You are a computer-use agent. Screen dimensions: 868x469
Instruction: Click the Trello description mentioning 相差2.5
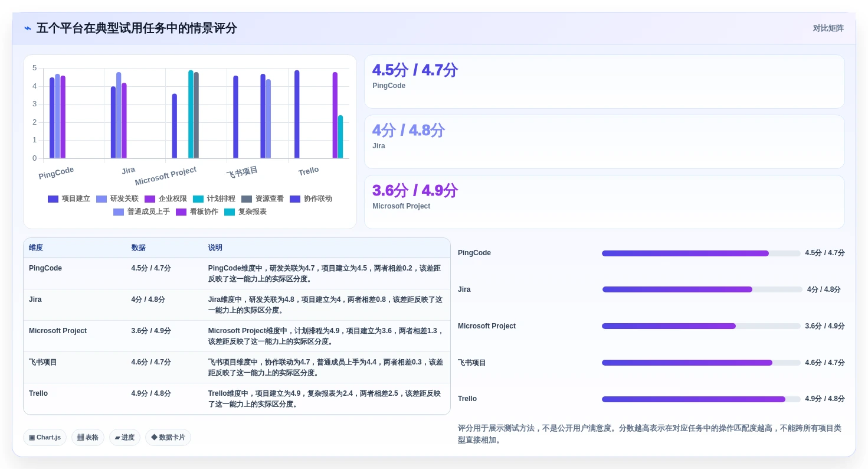tap(325, 399)
